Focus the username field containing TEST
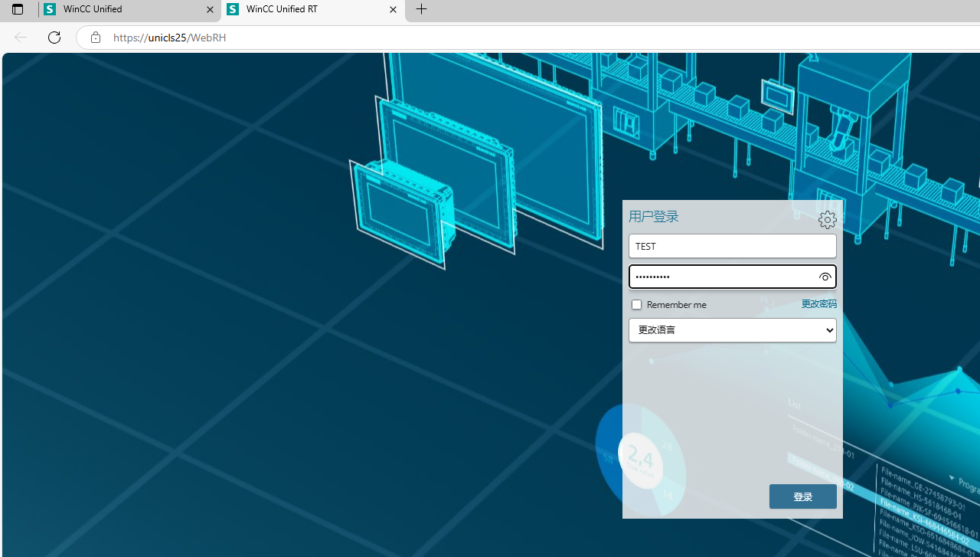The height and width of the screenshot is (557, 980). point(732,246)
